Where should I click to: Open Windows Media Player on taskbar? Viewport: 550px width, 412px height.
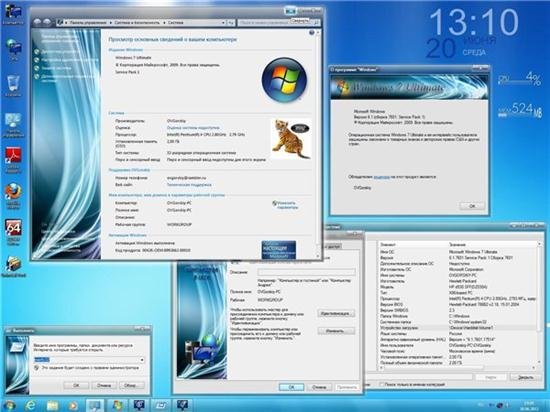[x=73, y=405]
